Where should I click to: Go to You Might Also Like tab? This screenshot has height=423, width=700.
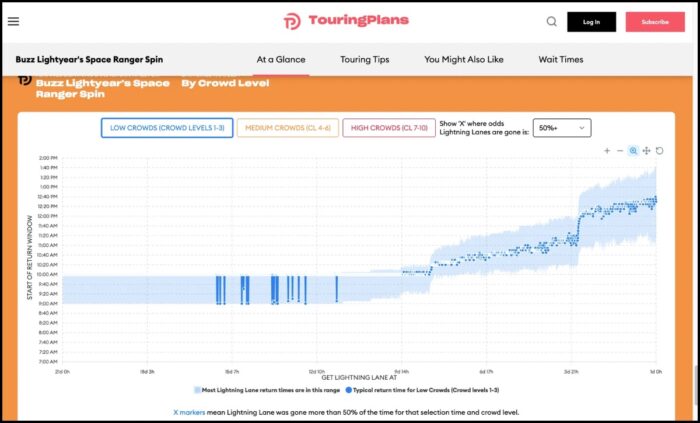pos(464,59)
